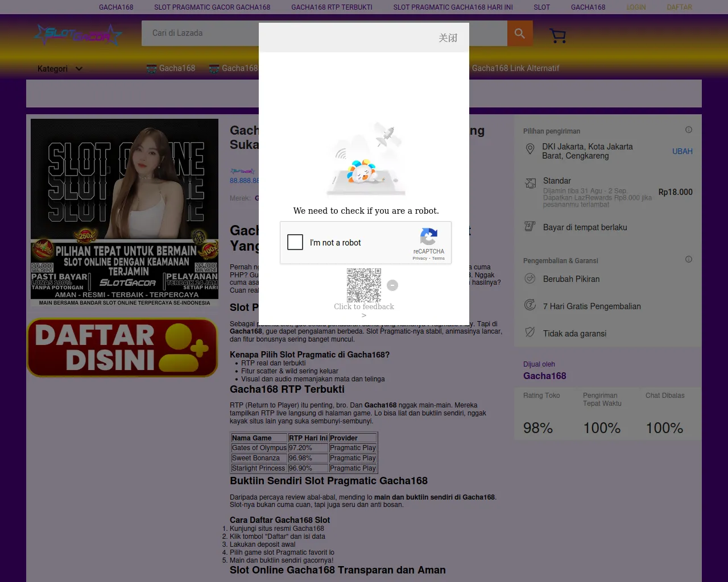Image resolution: width=728 pixels, height=582 pixels.
Task: Click the Standar delivery package icon
Action: (531, 183)
